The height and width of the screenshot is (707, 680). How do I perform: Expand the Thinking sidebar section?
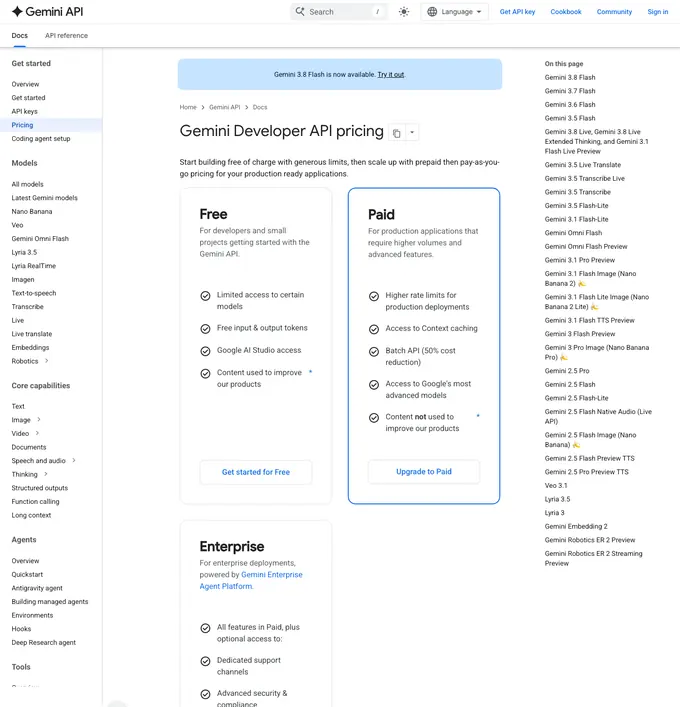point(46,474)
